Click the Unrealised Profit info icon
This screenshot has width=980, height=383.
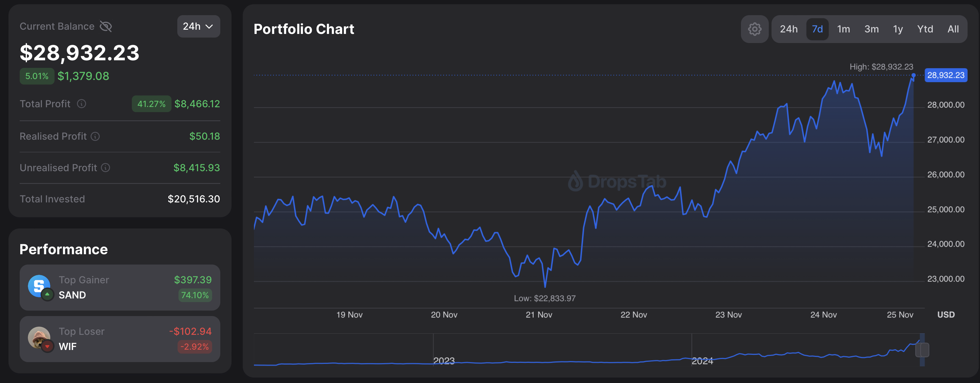(x=106, y=167)
